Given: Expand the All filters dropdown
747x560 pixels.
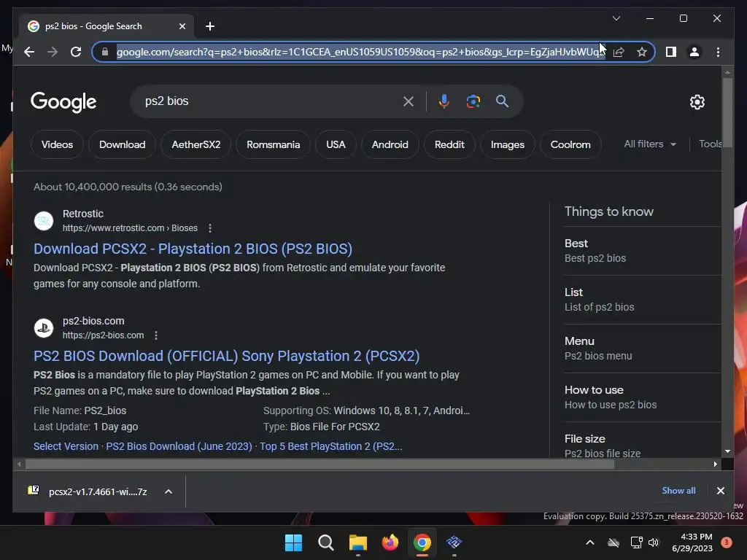Looking at the screenshot, I should [x=650, y=144].
